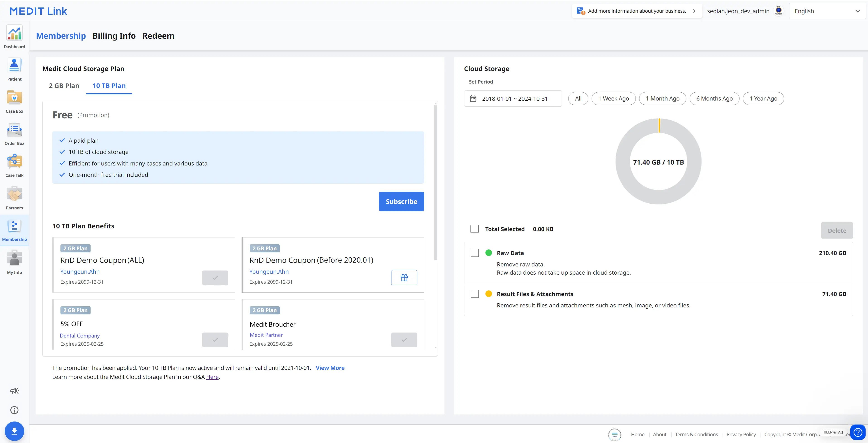
Task: Click the 71.40 GB result files value
Action: 834,294
